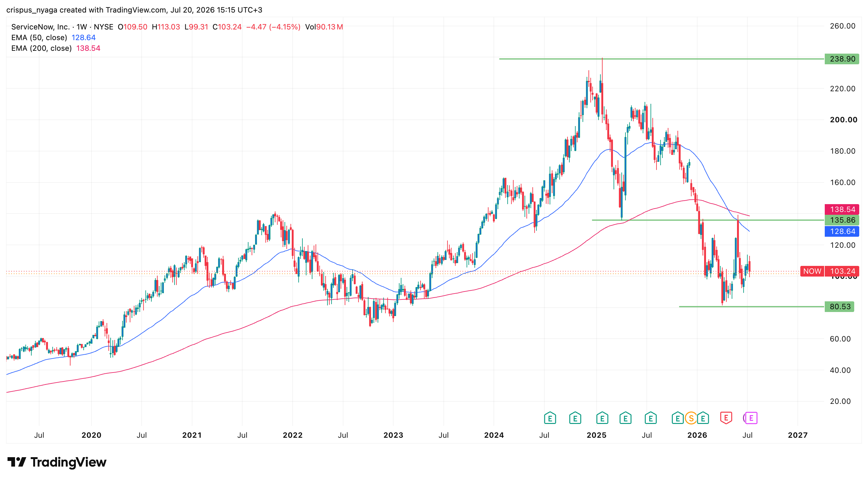Click the 2022 label on the time axis
This screenshot has height=481, width=868.
click(x=292, y=435)
